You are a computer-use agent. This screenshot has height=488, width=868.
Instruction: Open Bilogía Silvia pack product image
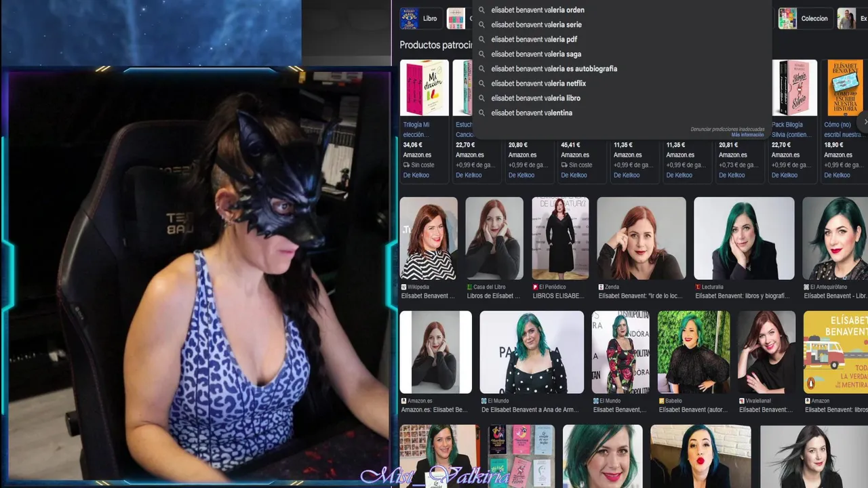click(794, 88)
